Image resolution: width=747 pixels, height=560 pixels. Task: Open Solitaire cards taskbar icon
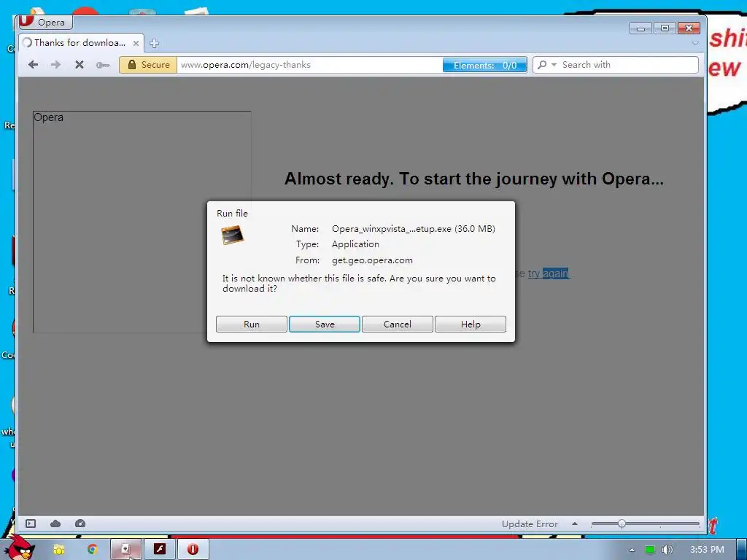point(125,549)
